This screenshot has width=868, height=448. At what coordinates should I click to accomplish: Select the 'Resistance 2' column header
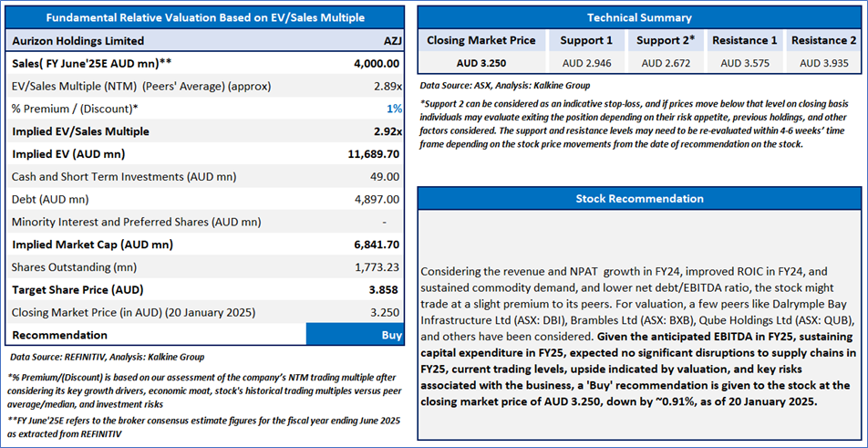pyautogui.click(x=823, y=40)
